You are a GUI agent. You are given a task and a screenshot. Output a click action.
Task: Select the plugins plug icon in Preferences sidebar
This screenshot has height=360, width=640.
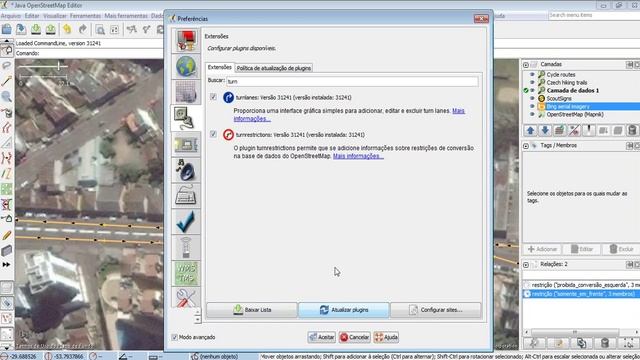point(186,118)
